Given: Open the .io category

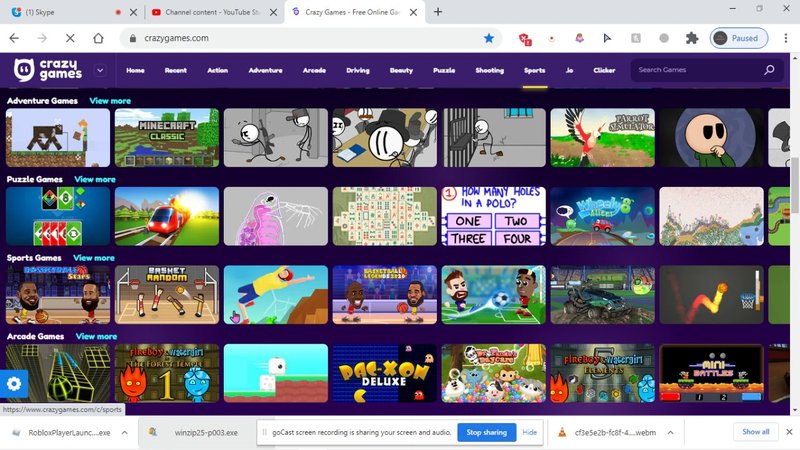Looking at the screenshot, I should (x=569, y=70).
